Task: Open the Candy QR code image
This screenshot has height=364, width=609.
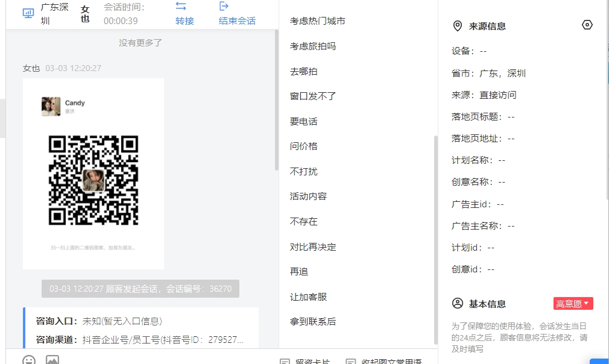Action: (x=93, y=174)
